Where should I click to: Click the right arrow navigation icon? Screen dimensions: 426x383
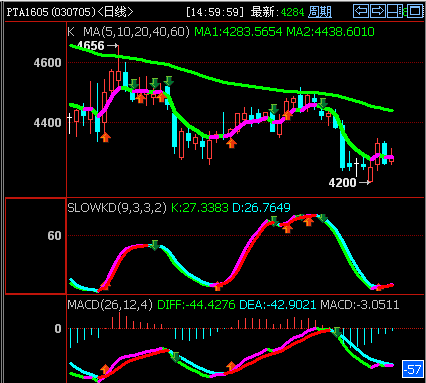coord(378,11)
